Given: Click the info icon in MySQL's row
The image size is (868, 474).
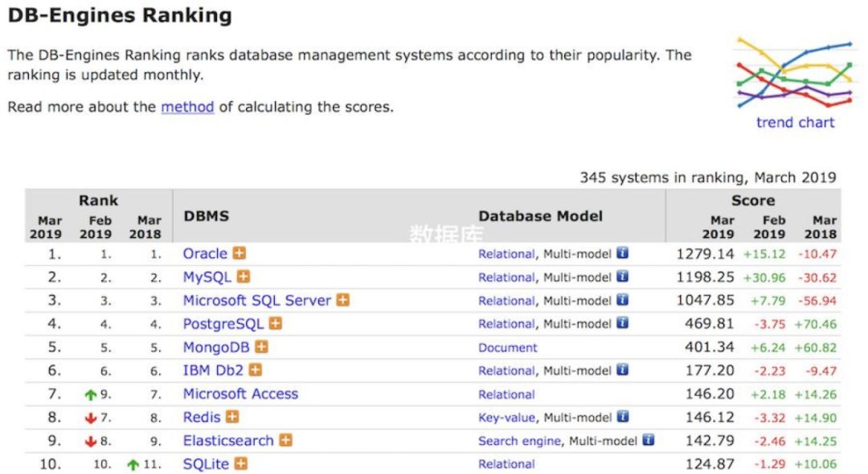Looking at the screenshot, I should [x=623, y=276].
